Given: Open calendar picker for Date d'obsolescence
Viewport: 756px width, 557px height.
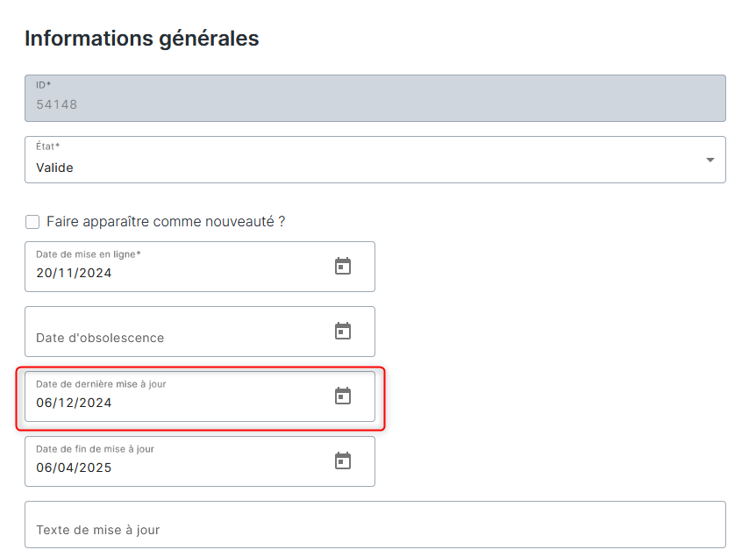Looking at the screenshot, I should [343, 331].
